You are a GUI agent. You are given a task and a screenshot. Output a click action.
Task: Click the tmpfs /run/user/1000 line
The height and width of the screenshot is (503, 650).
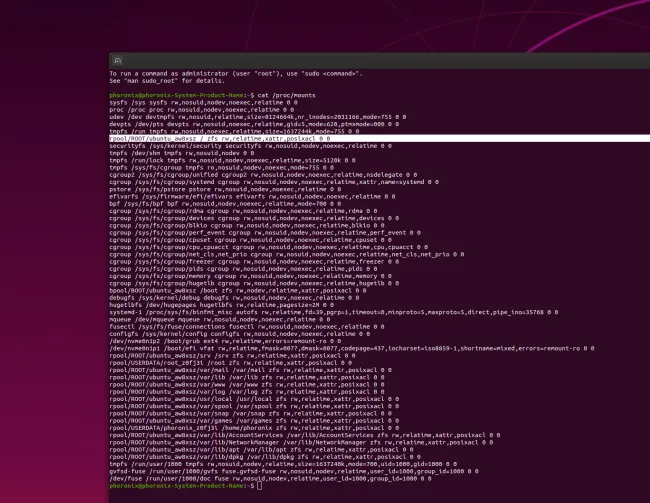point(283,464)
